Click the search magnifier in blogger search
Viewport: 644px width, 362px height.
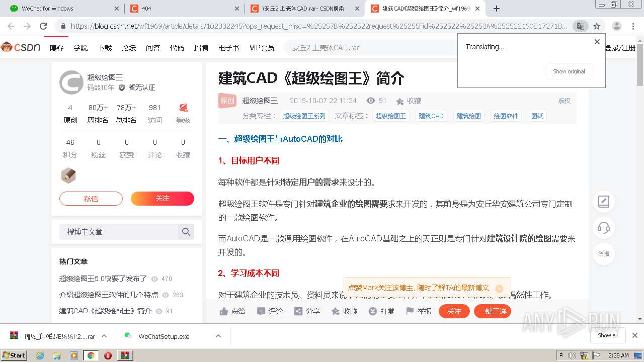pos(186,232)
